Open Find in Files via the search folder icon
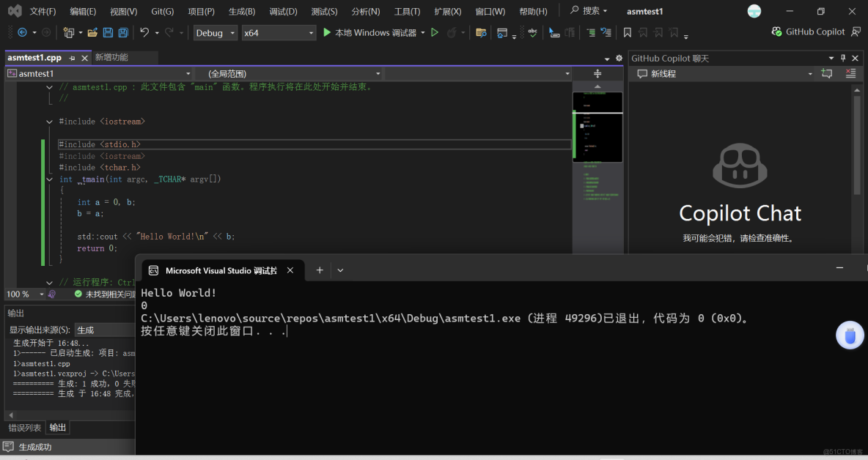The height and width of the screenshot is (460, 868). point(481,32)
